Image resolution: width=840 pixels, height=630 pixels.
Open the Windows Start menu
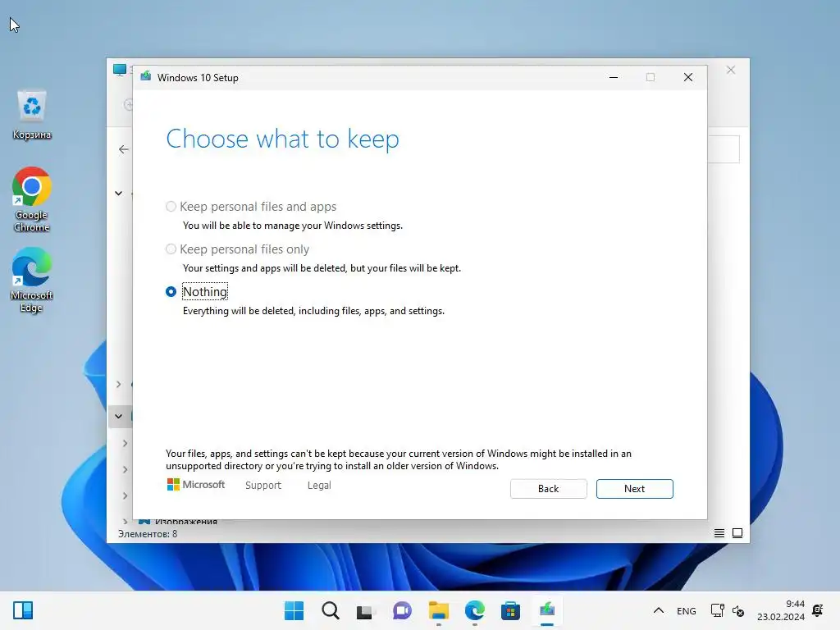[294, 610]
